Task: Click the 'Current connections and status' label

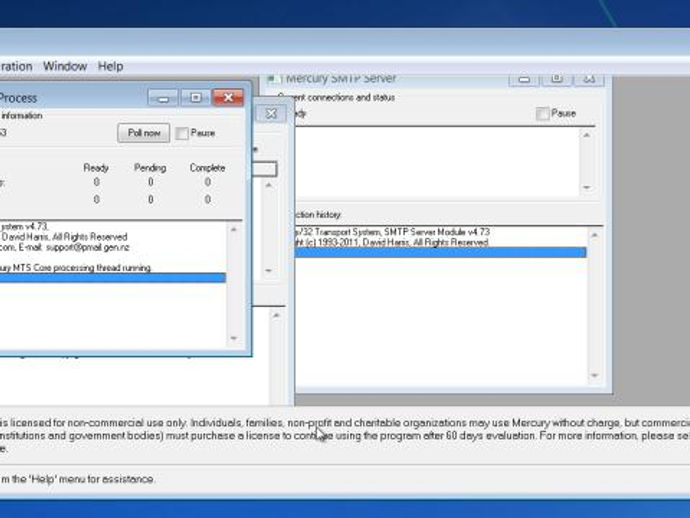Action: [336, 97]
